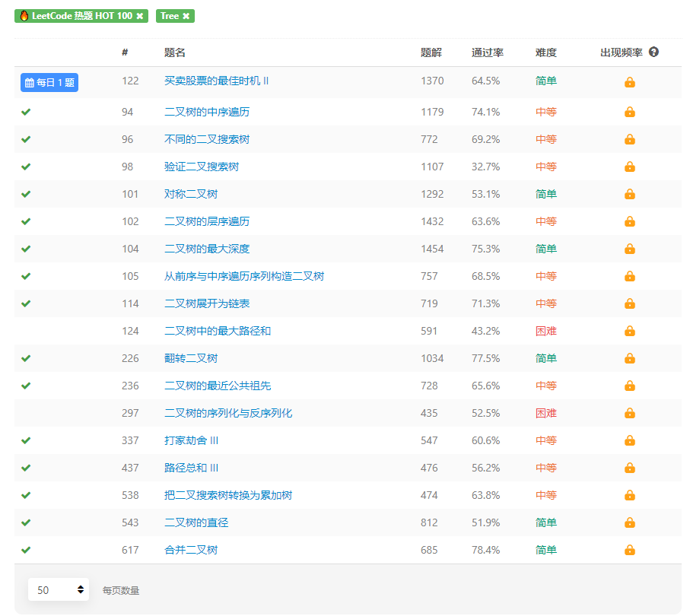Open problem 不同的二叉搜索树
Viewport: 690px width, 616px height.
(207, 139)
